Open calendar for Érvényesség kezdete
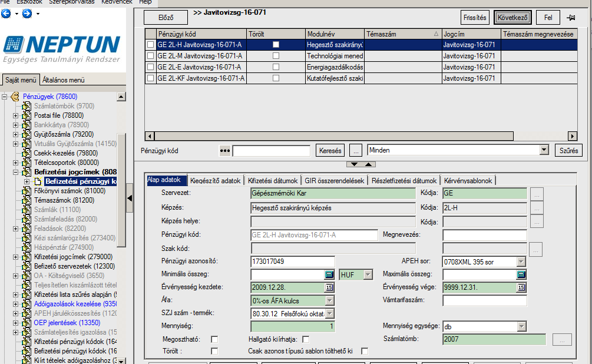Screen dimensions: 592x364 [x=329, y=287]
